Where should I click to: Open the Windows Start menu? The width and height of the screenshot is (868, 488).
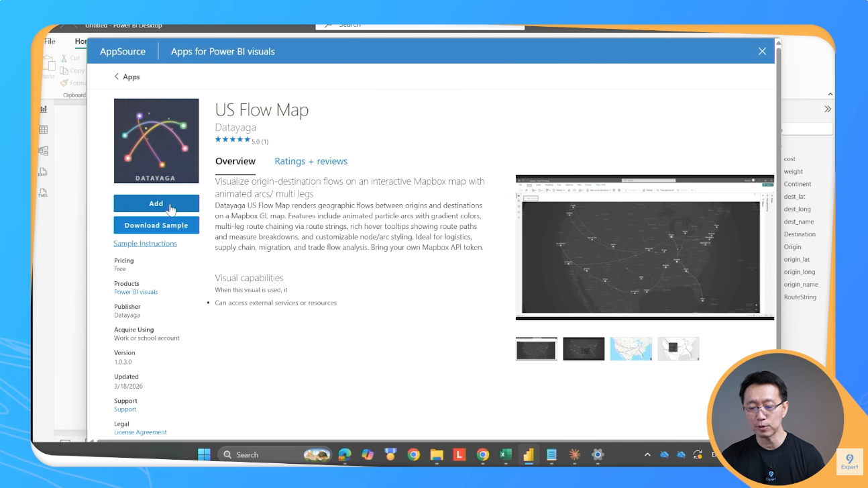204,454
